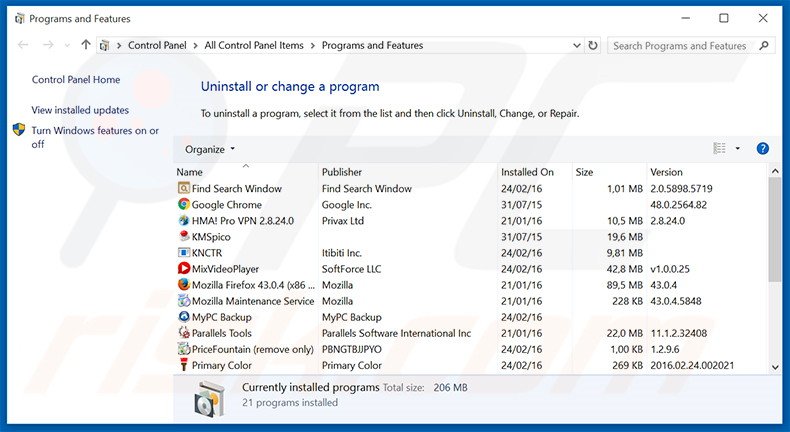This screenshot has width=790, height=432.
Task: Click the forward navigation arrow
Action: pos(48,45)
